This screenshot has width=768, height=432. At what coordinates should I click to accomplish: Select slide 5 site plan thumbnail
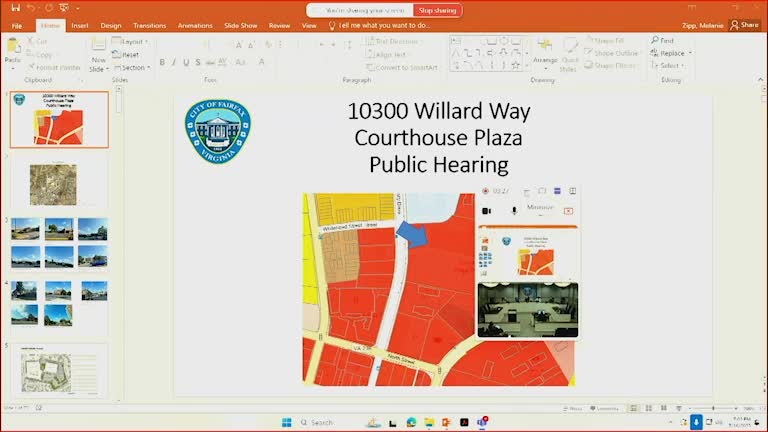[x=59, y=371]
